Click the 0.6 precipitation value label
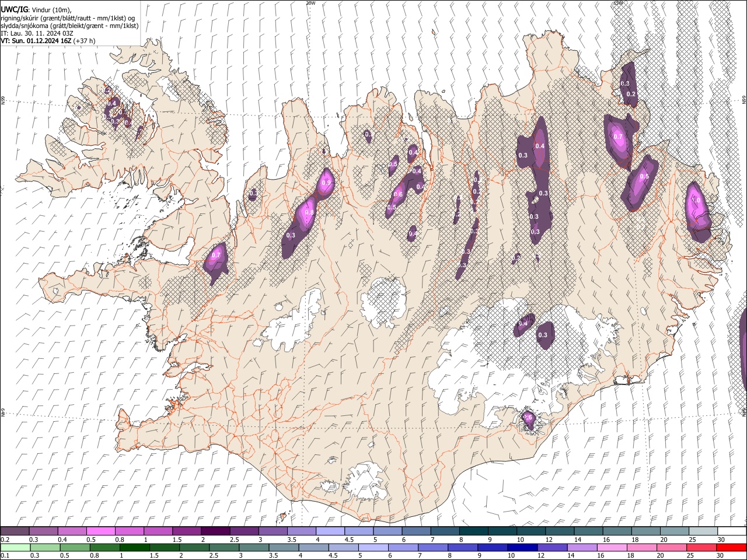This screenshot has width=747, height=560. tap(398, 195)
